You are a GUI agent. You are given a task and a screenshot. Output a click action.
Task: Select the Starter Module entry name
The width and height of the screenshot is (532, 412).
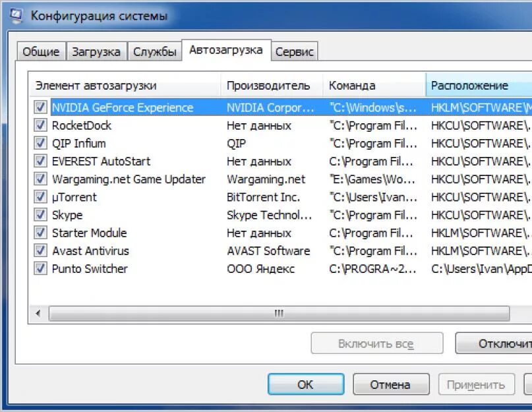pyautogui.click(x=89, y=233)
